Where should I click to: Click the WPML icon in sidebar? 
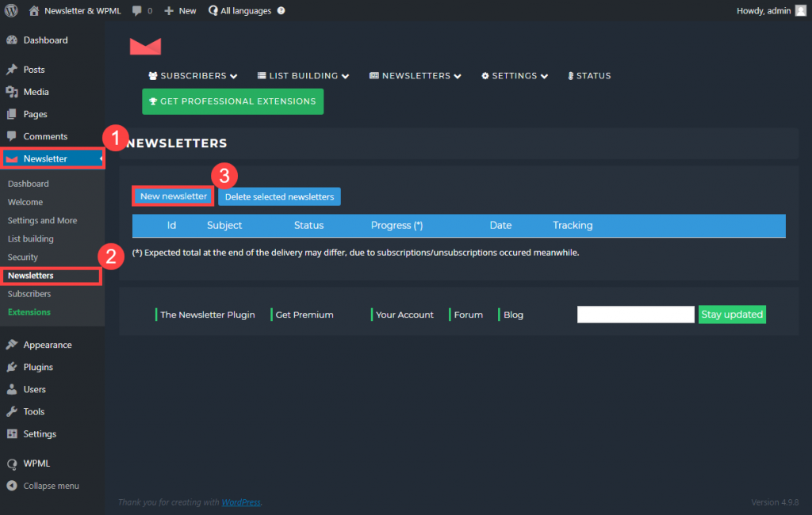coord(12,463)
